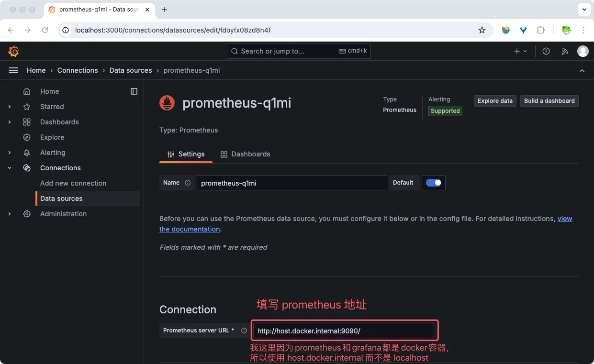Screen dimensions: 594x364
Task: Open the help question mark icon
Action: click(x=546, y=51)
